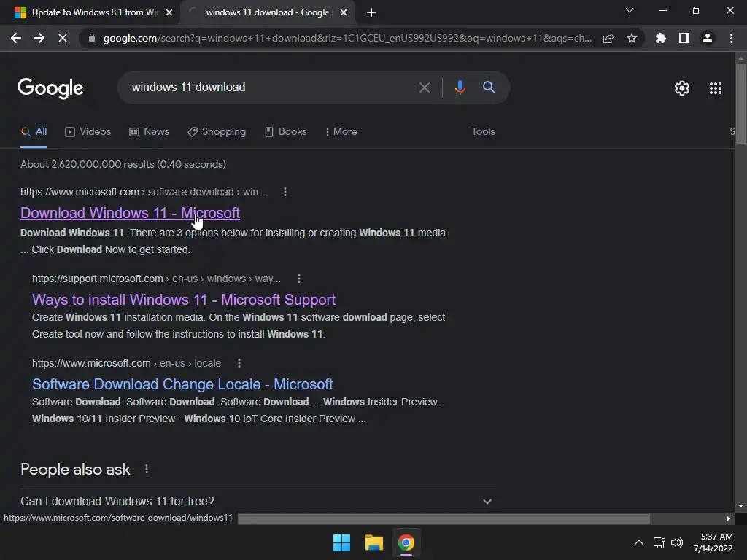Expand the More search filters menu
Screen dimensions: 747x560
[x=341, y=132]
